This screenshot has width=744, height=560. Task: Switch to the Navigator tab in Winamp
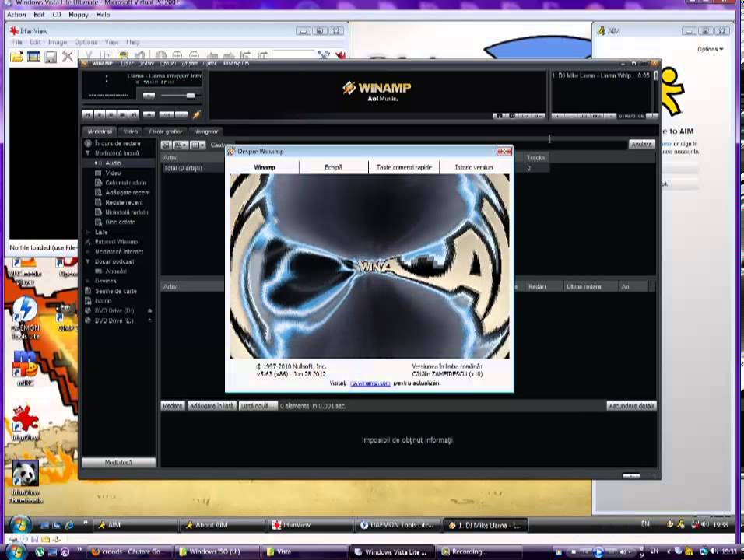click(x=206, y=131)
